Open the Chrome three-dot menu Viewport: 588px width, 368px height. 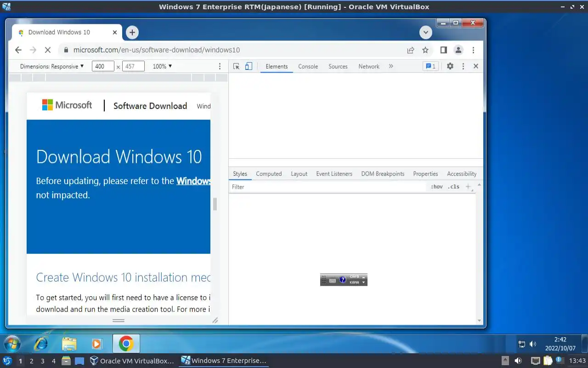pyautogui.click(x=474, y=50)
